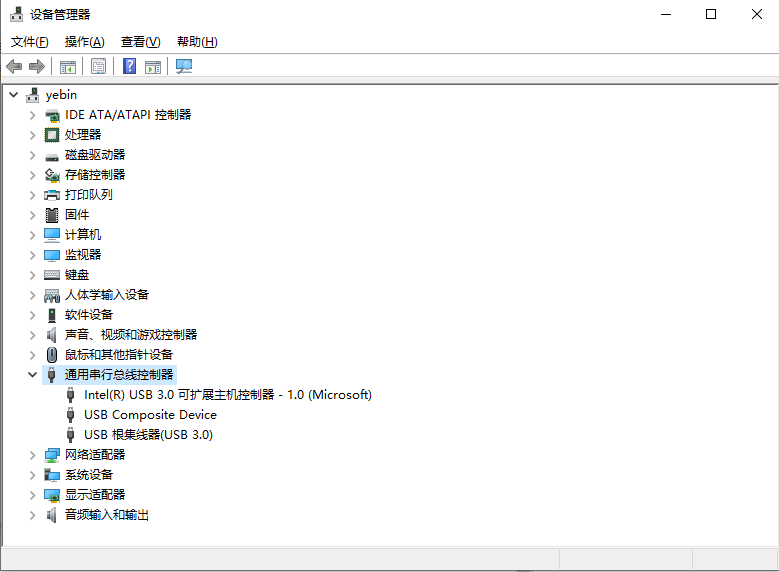Open the Properties toolbar icon
The height and width of the screenshot is (572, 779).
coord(98,67)
